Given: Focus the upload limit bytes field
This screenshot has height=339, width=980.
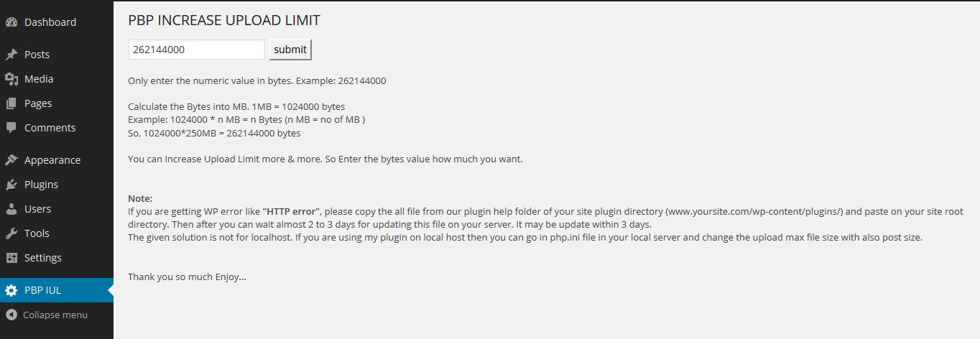Looking at the screenshot, I should [x=197, y=50].
